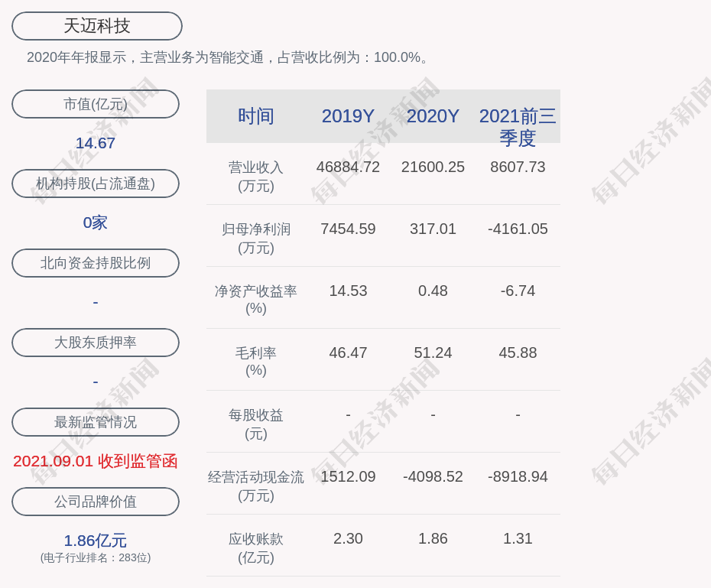
Task: Click the 天迈科技 company name pill
Action: point(97,26)
